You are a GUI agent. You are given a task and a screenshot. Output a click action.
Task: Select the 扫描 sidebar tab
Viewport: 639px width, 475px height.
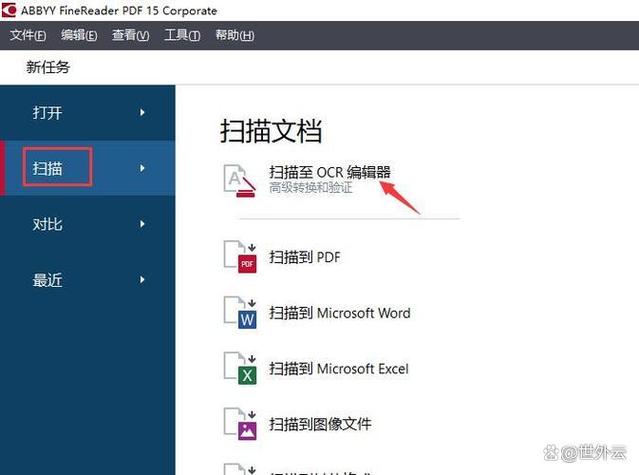click(x=88, y=168)
